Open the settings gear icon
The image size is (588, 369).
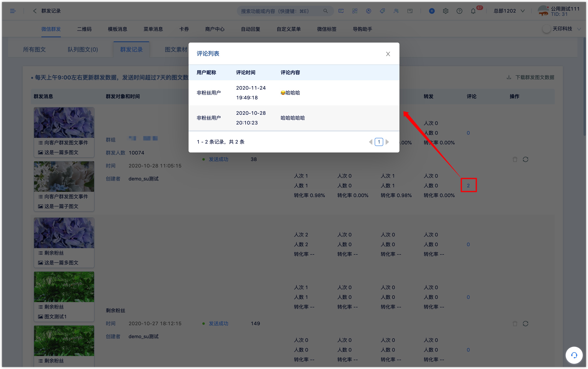pos(445,11)
